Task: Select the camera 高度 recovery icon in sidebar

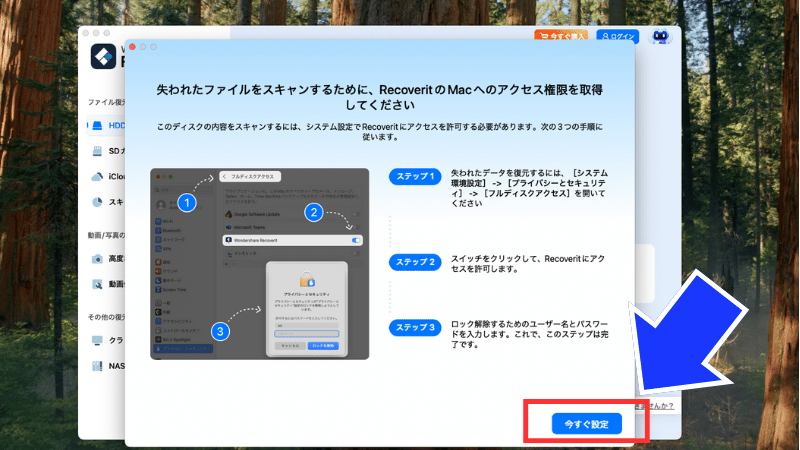Action: (x=97, y=259)
